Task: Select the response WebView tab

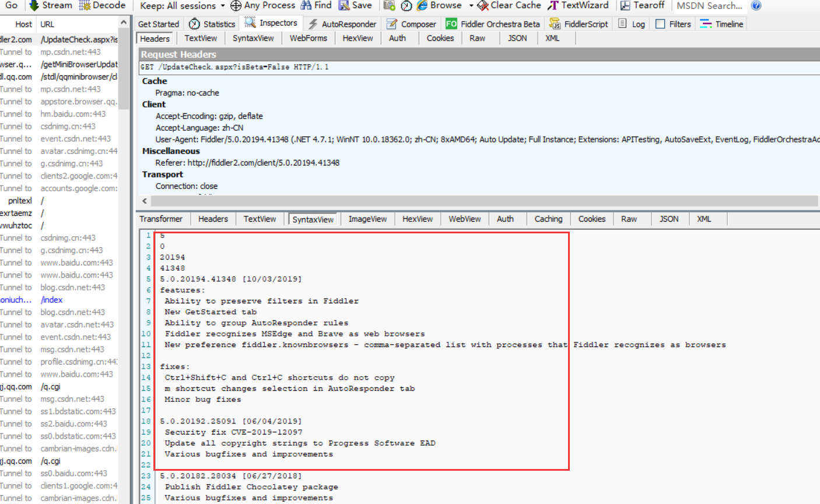Action: pyautogui.click(x=465, y=219)
